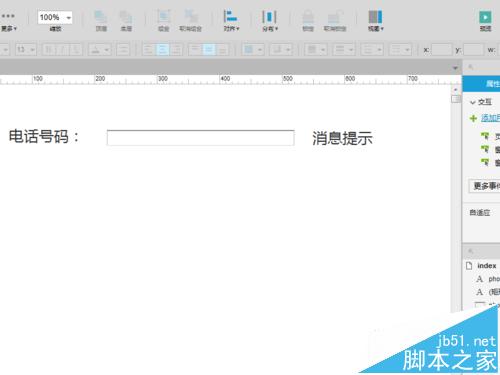Select the 电话号码 label on the canvas
This screenshot has width=500, height=375.
[44, 137]
